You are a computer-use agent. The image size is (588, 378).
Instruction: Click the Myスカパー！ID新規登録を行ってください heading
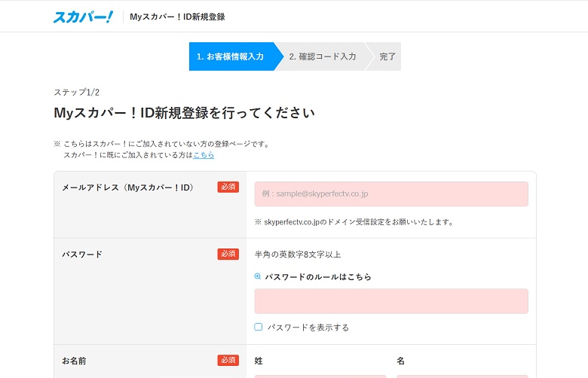coord(184,113)
